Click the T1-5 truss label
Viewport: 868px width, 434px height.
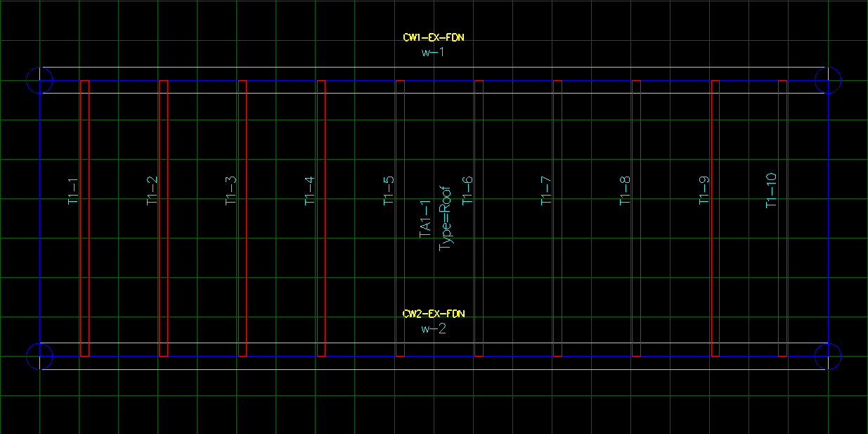[388, 191]
